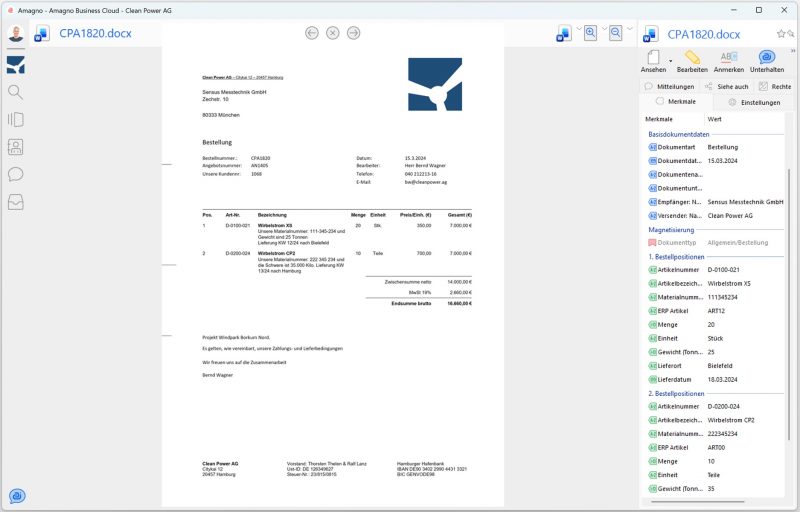800x512 pixels.
Task: Switch to Rechte tab
Action: 775,87
